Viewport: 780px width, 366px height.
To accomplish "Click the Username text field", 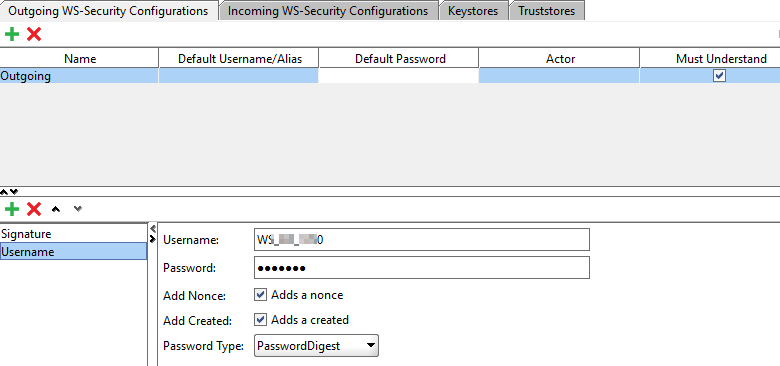I will click(422, 240).
